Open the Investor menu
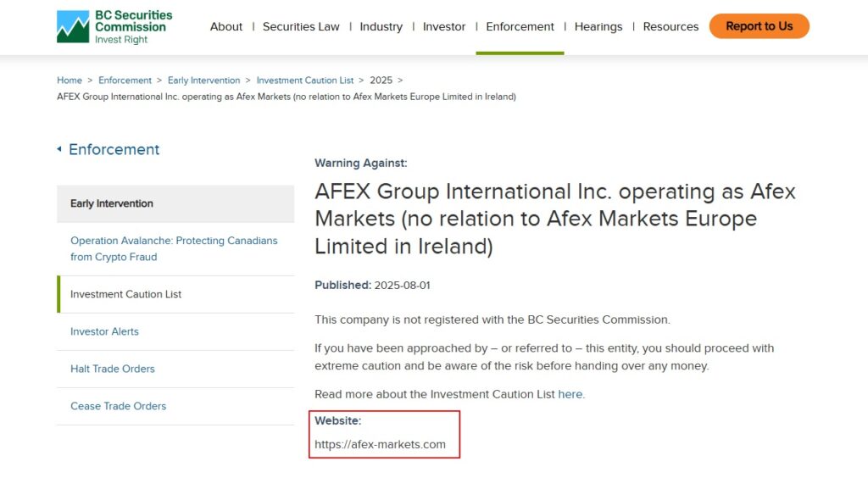 444,26
